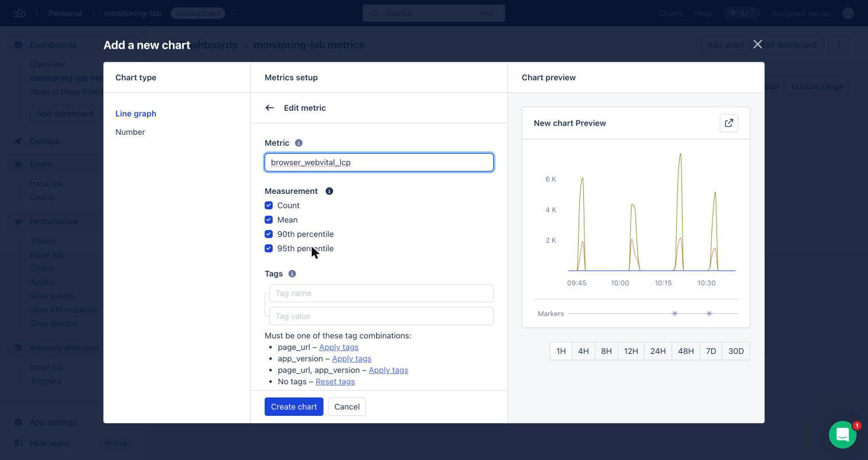The height and width of the screenshot is (460, 868).
Task: Toggle the 90th percentile checkbox
Action: [x=269, y=234]
